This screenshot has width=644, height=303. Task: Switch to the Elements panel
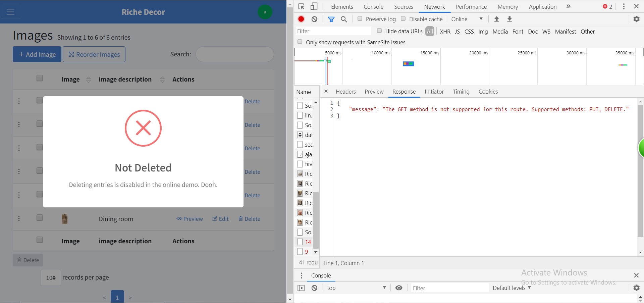tap(342, 6)
